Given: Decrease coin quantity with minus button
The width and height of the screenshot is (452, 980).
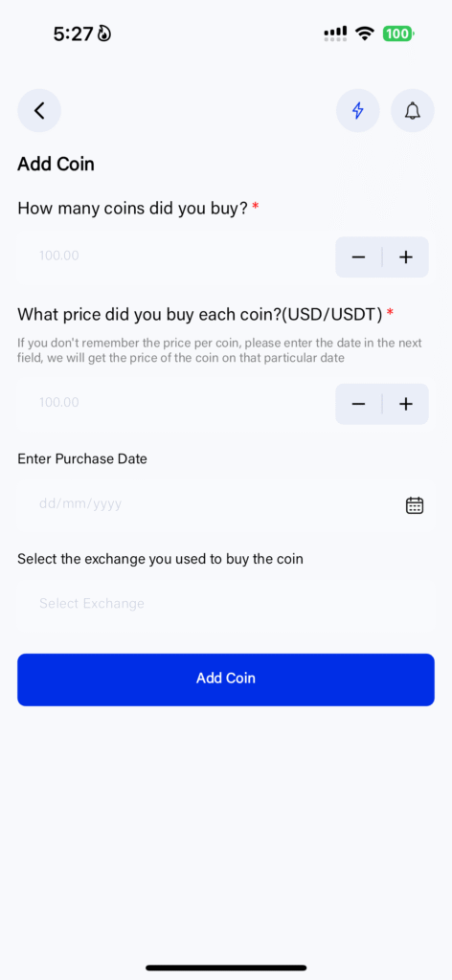Looking at the screenshot, I should [358, 256].
